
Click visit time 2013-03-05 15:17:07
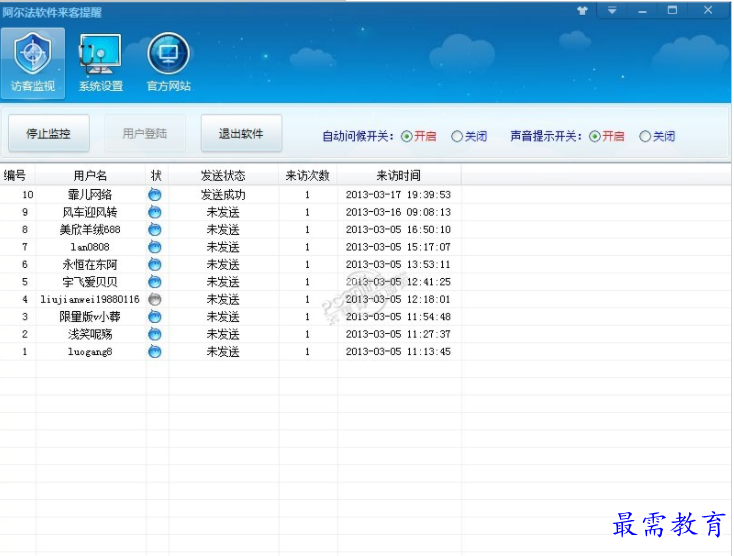pos(398,247)
